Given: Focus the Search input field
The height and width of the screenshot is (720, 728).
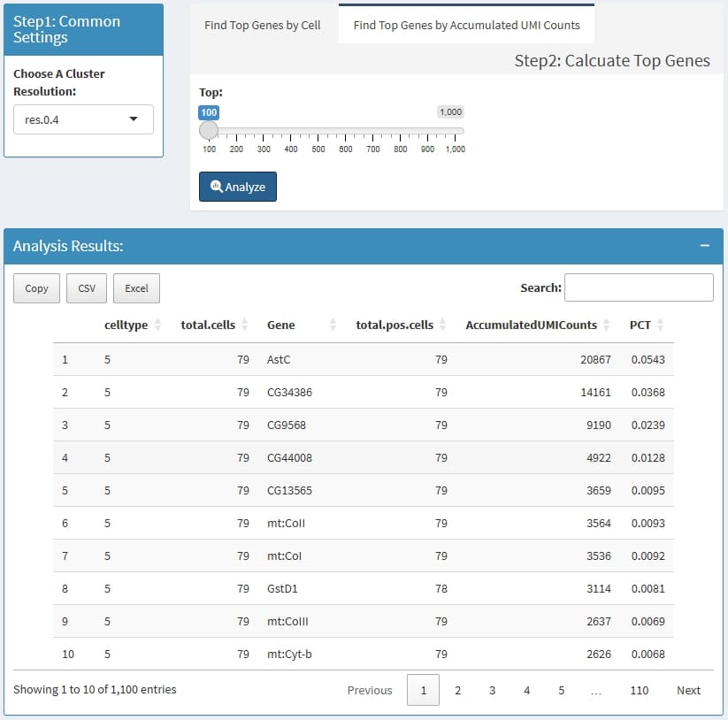Looking at the screenshot, I should point(639,287).
